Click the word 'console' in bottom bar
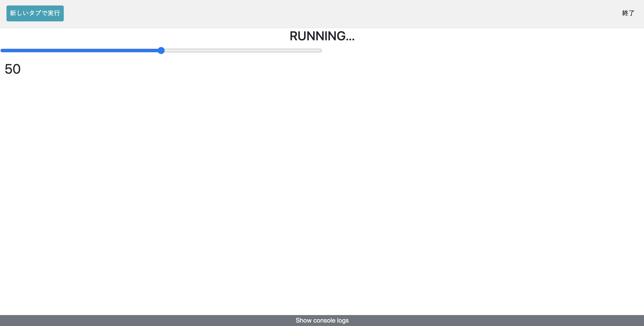The width and height of the screenshot is (644, 326). click(324, 320)
